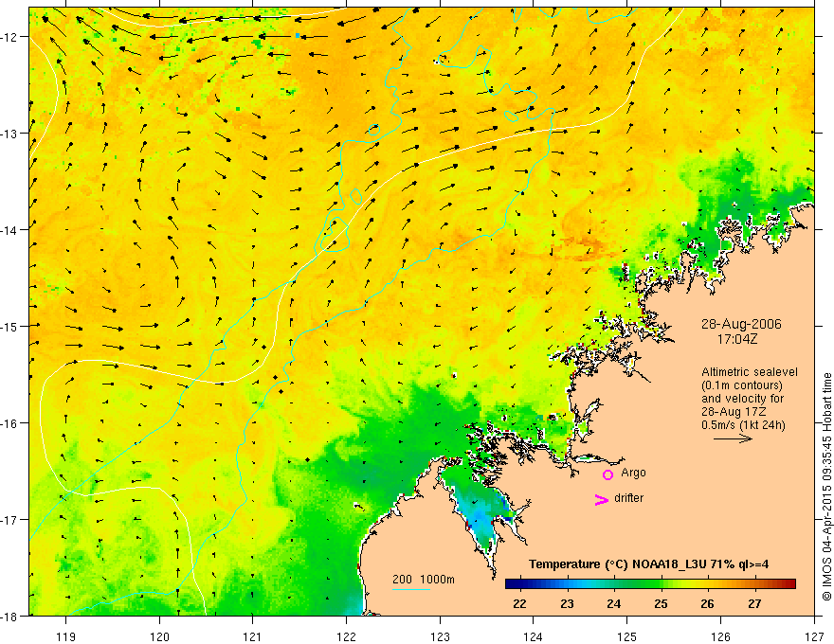Click the latitude -14 axis label
The width and height of the screenshot is (834, 644).
[x=10, y=230]
